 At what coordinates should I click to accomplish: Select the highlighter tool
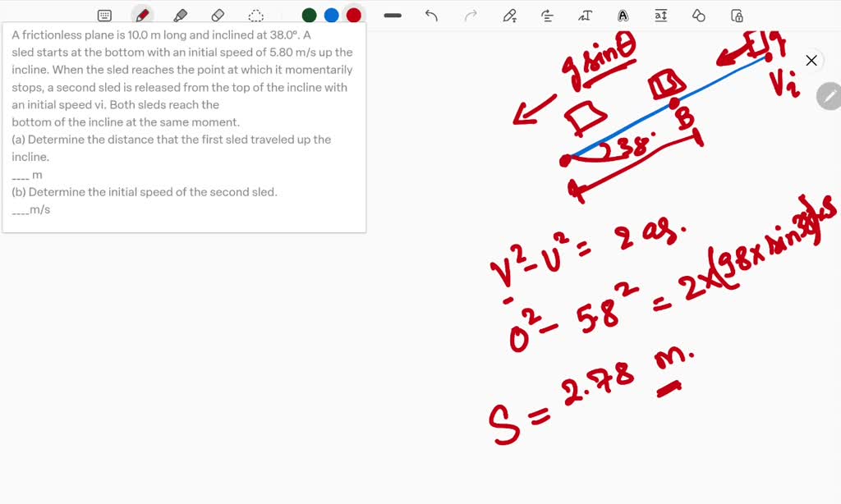(x=181, y=15)
